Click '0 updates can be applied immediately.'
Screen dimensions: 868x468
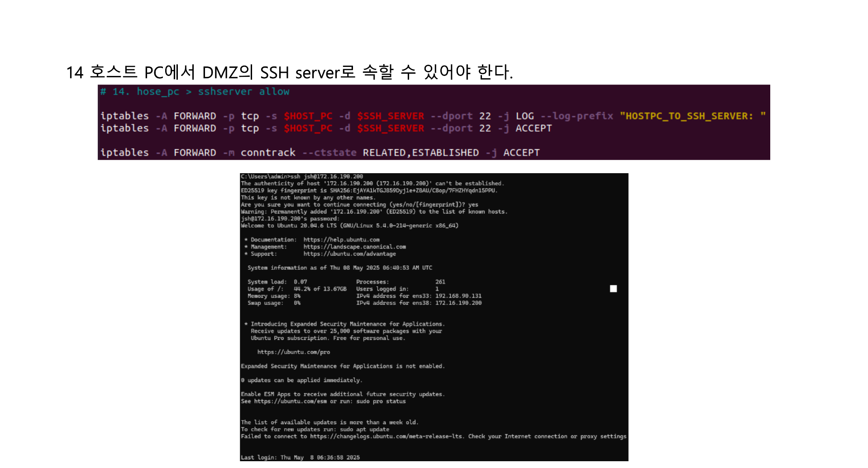pyautogui.click(x=301, y=380)
